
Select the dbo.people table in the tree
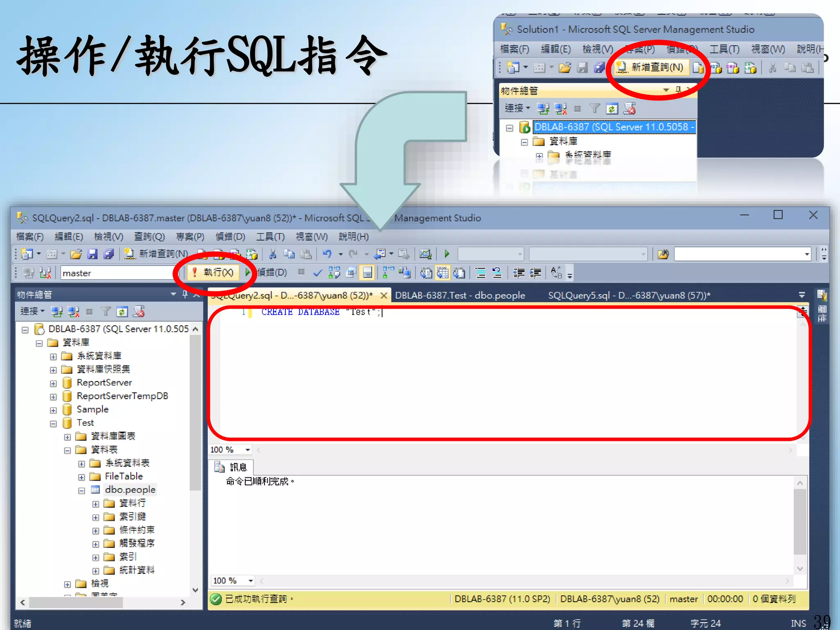point(130,490)
